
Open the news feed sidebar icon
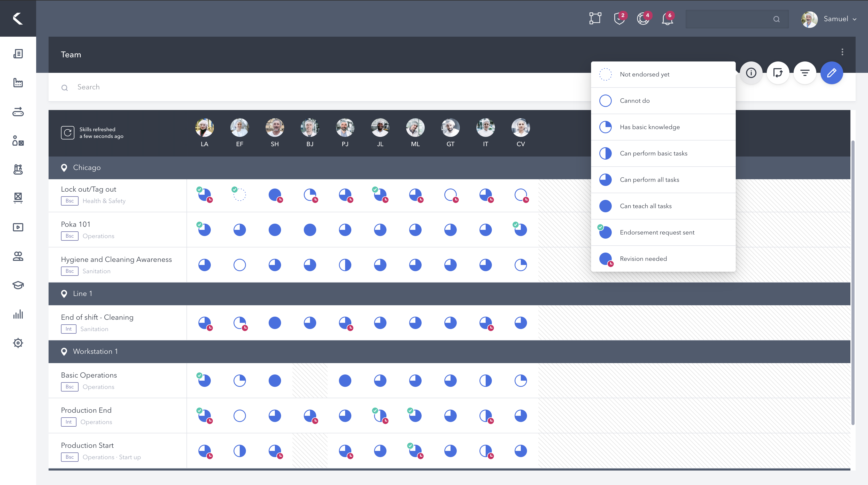pyautogui.click(x=18, y=53)
